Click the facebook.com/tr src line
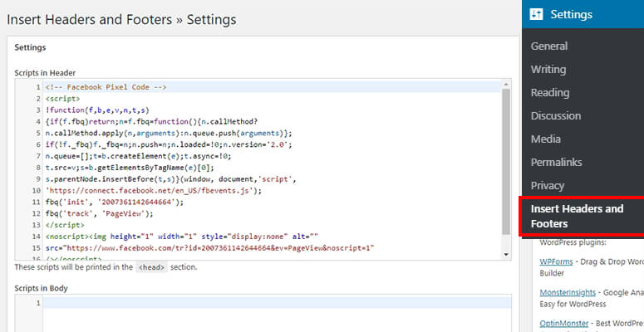The width and height of the screenshot is (644, 332). [x=210, y=248]
